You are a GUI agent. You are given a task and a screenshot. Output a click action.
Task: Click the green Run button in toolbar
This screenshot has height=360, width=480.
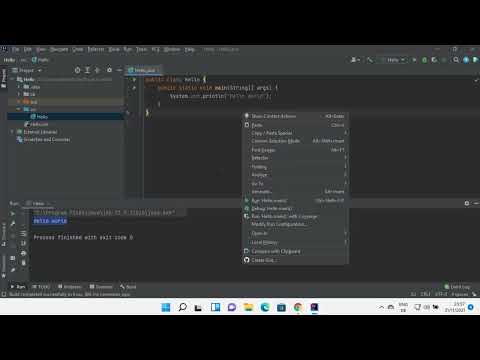click(414, 60)
